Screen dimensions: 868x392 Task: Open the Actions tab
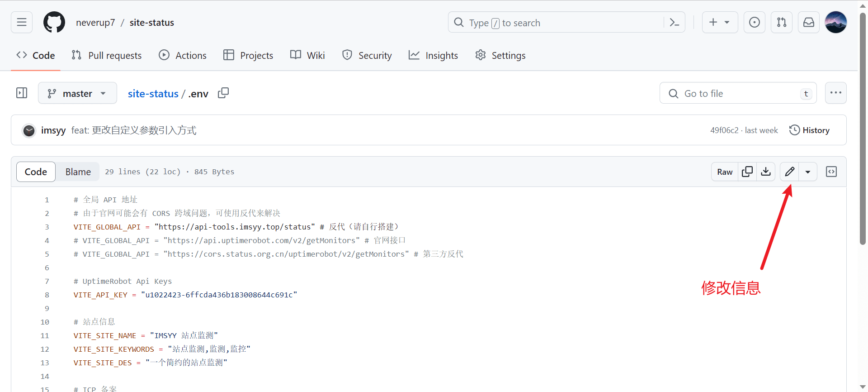(x=183, y=55)
